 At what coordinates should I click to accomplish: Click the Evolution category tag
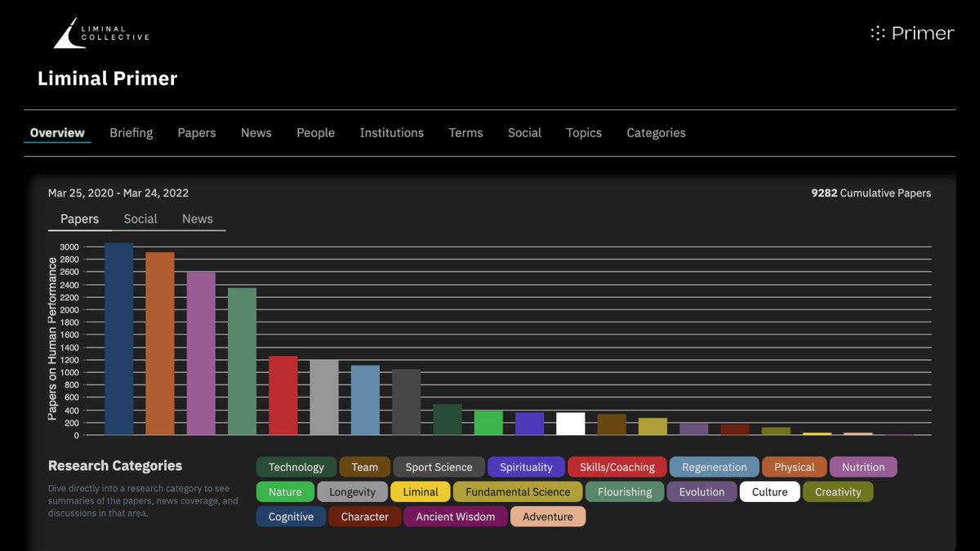click(702, 491)
